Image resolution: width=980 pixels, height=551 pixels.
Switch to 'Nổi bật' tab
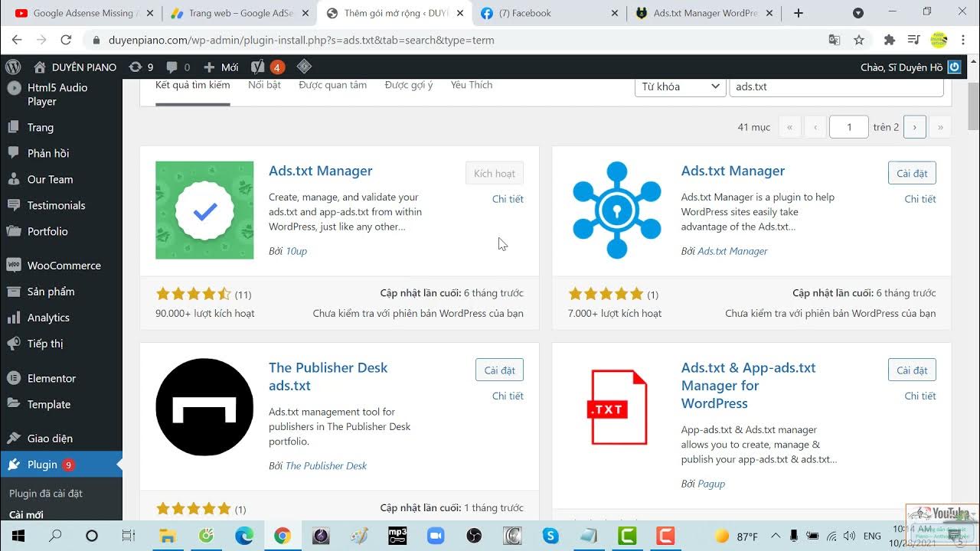[264, 86]
